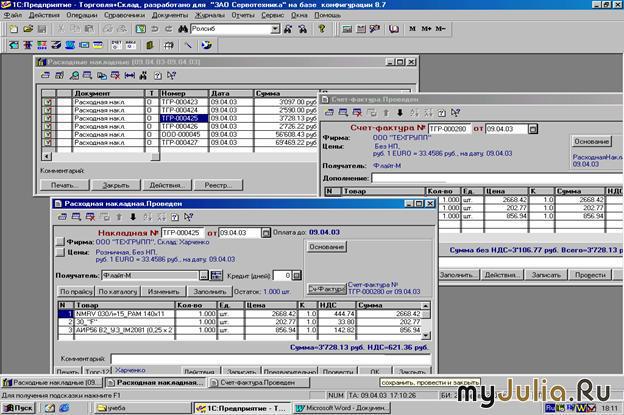Open the Файл menu
Screen dimensions: 624x415
point(13,15)
